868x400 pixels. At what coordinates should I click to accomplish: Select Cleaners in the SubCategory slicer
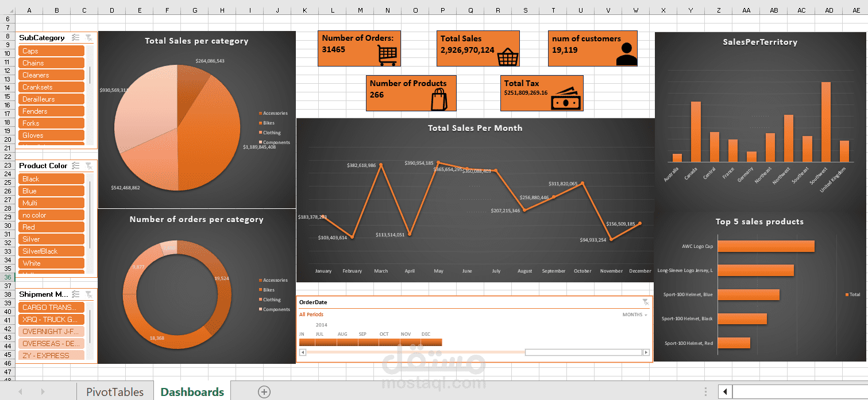51,75
